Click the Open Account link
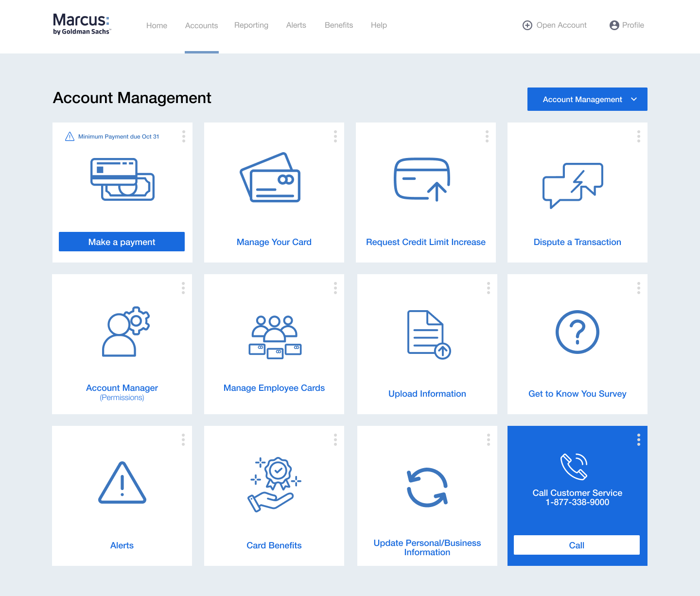The height and width of the screenshot is (596, 700). (x=561, y=25)
